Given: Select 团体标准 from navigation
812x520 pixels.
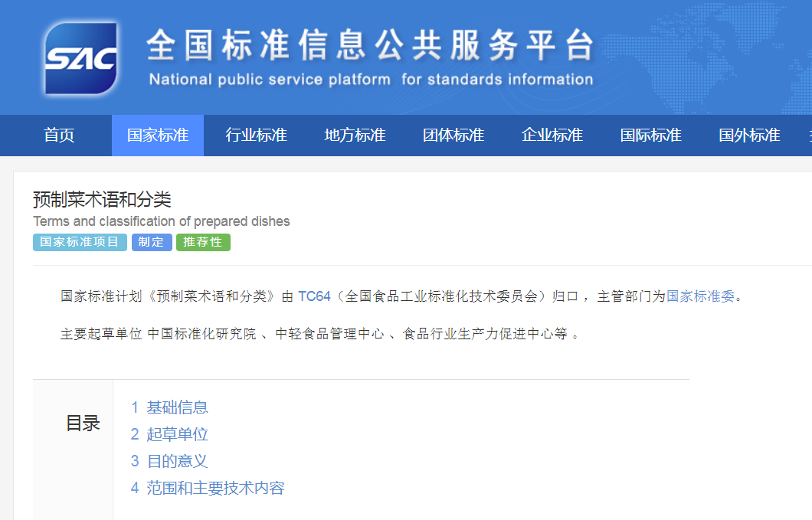Looking at the screenshot, I should pos(453,135).
